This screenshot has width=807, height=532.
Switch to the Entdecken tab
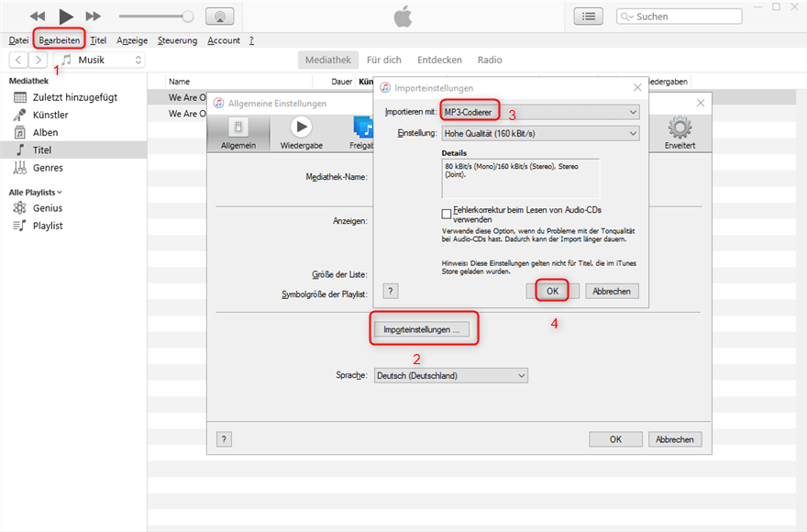[x=439, y=60]
